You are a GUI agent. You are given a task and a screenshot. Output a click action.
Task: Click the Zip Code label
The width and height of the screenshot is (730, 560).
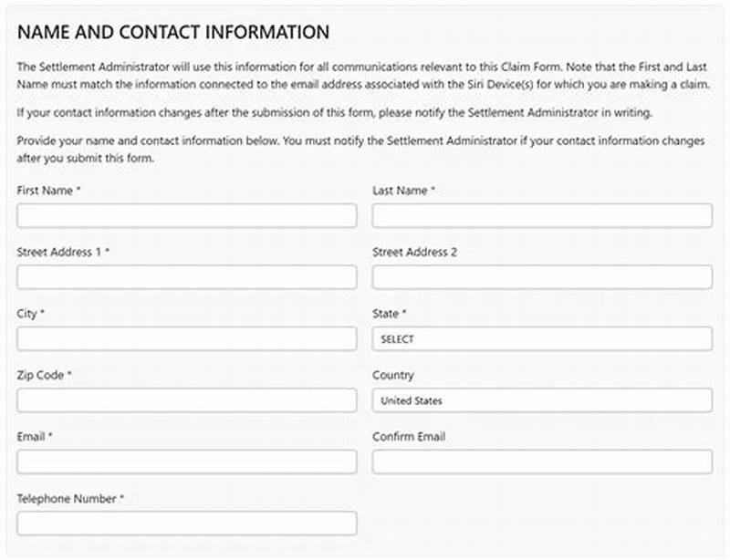pyautogui.click(x=39, y=375)
